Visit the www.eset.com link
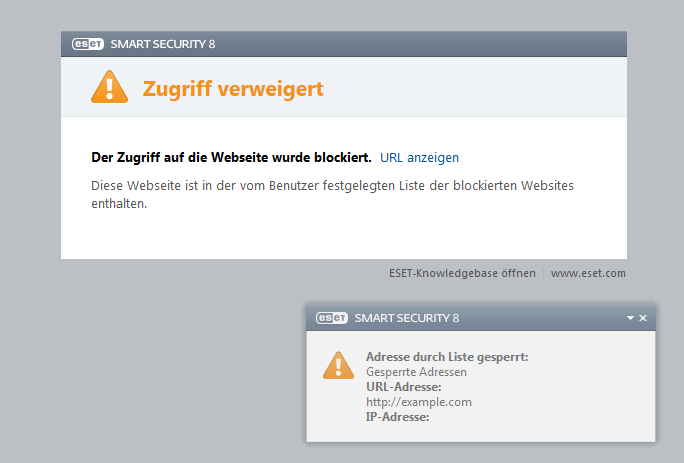Viewport: 684px width, 463px height. coord(588,273)
